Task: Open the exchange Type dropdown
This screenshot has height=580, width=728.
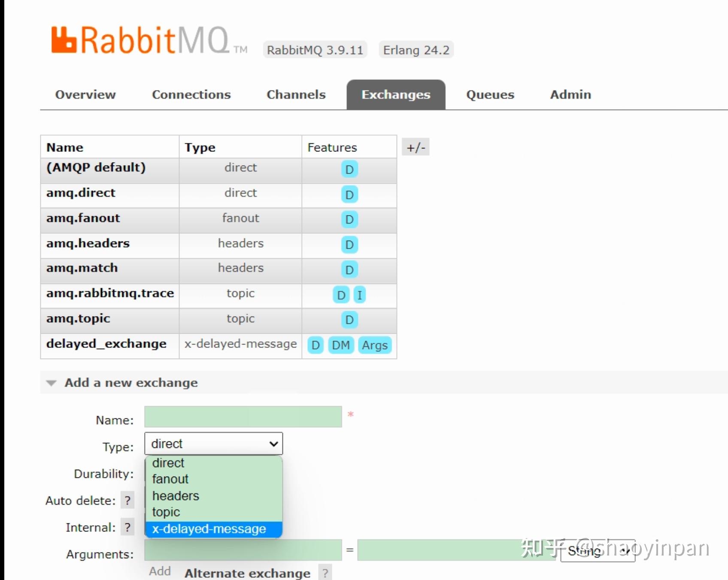Action: click(214, 444)
